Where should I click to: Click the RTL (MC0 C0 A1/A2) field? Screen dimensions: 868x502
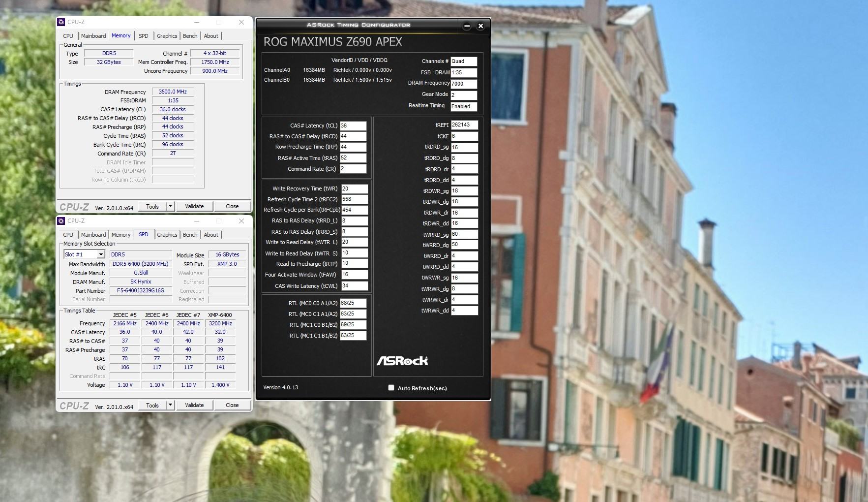tap(353, 303)
